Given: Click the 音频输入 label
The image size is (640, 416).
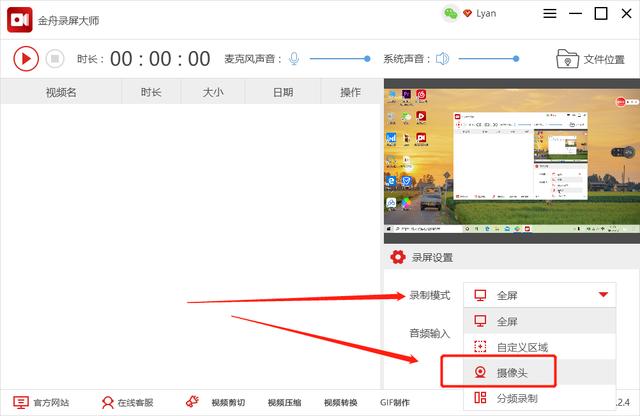Looking at the screenshot, I should 429,334.
